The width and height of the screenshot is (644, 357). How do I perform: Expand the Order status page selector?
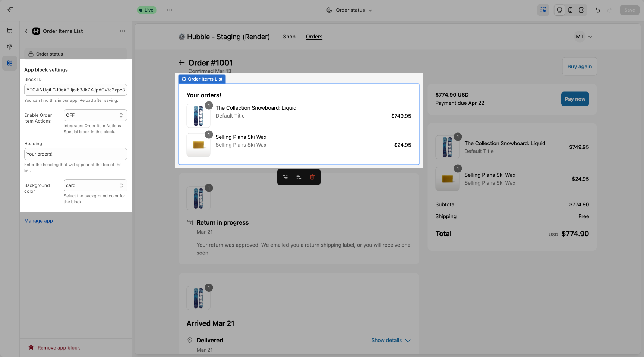point(349,10)
